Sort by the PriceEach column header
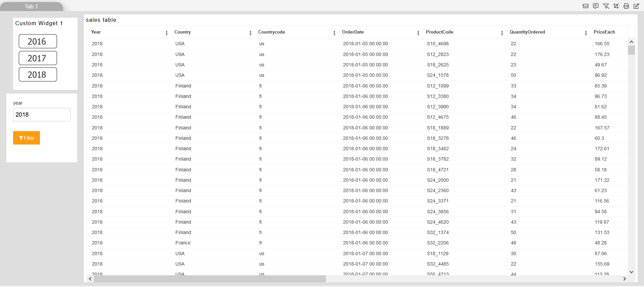Image resolution: width=644 pixels, height=287 pixels. (604, 32)
